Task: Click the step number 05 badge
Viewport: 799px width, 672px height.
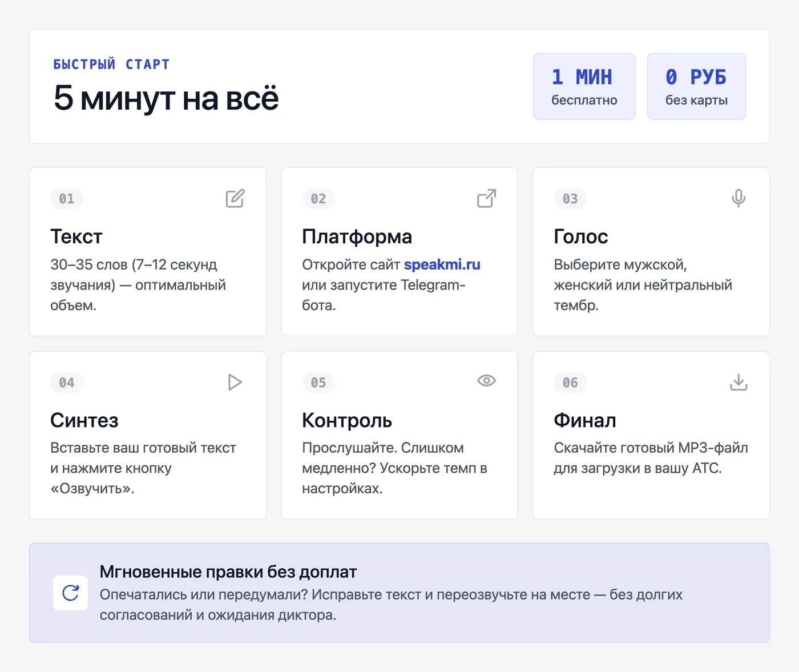Action: 318,383
